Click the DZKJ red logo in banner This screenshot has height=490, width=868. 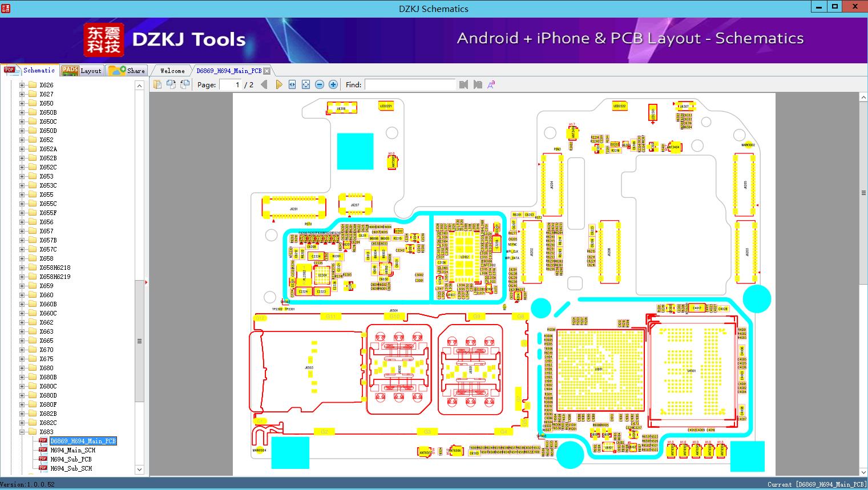(x=104, y=40)
